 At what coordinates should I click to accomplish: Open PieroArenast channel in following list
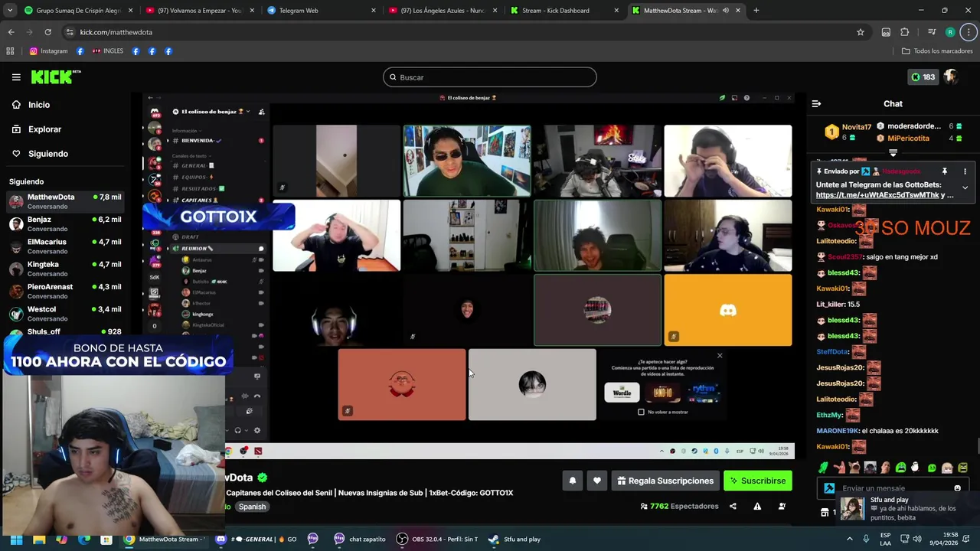coord(65,291)
